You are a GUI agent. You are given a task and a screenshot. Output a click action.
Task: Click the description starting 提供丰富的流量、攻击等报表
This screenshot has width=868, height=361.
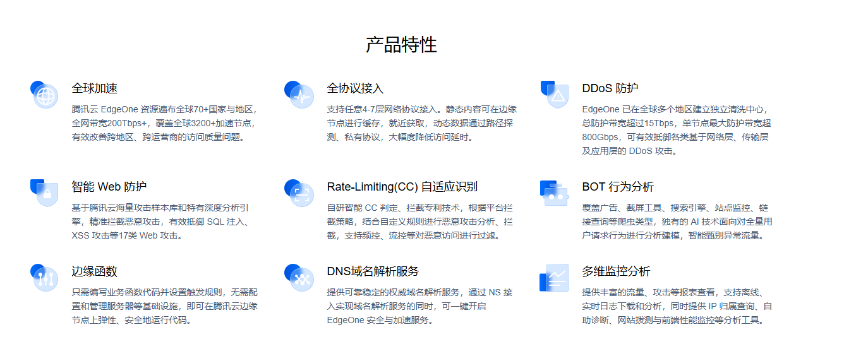tap(677, 306)
